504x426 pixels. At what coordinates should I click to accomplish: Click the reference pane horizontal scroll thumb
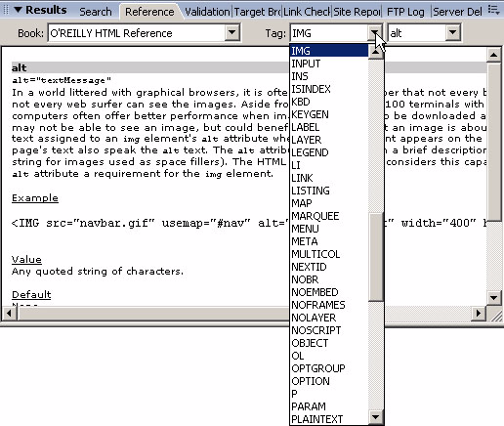click(153, 313)
